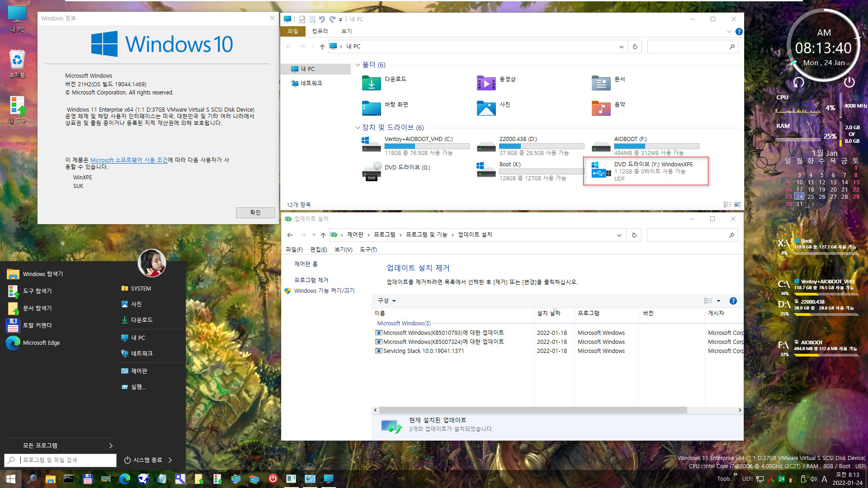Expand the ribbon in 내 PC window

729,31
